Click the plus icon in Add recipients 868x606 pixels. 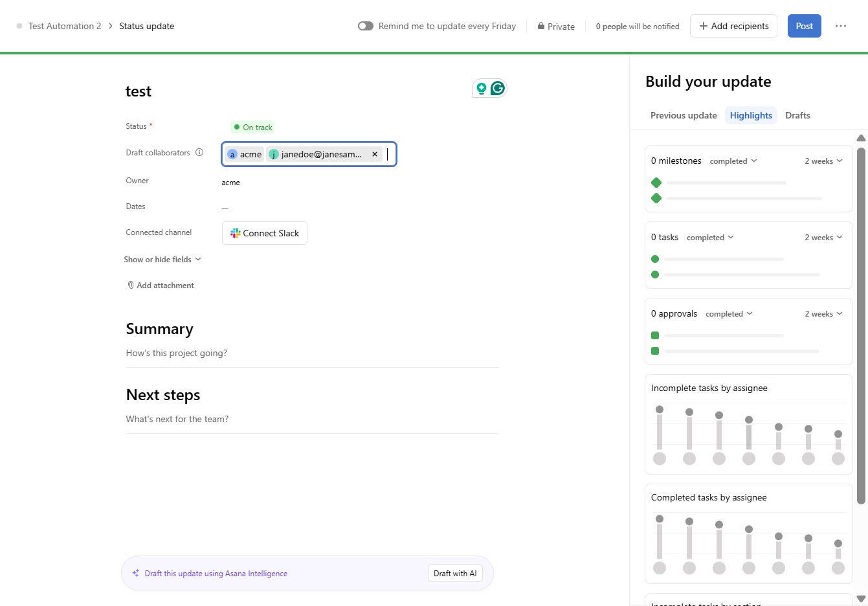point(704,26)
